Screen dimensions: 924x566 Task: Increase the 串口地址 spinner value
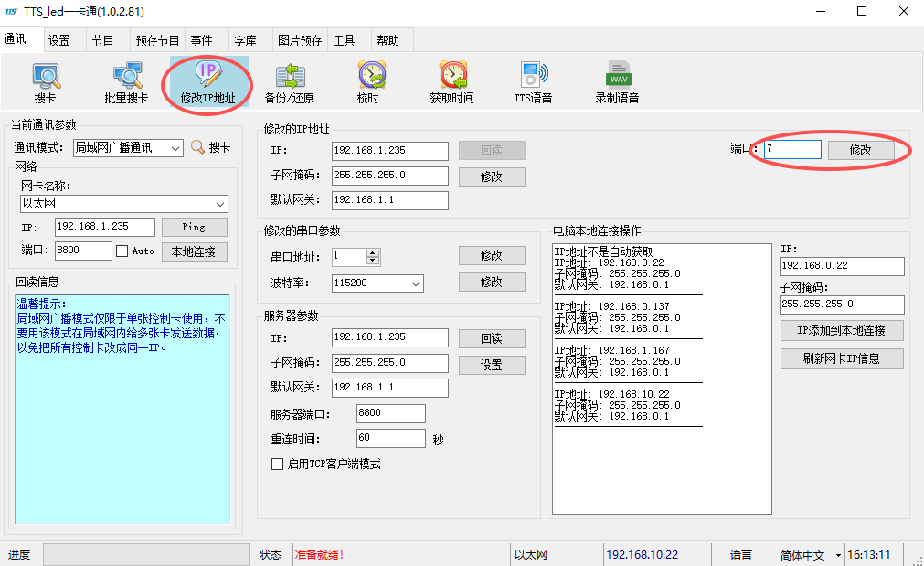[x=372, y=253]
